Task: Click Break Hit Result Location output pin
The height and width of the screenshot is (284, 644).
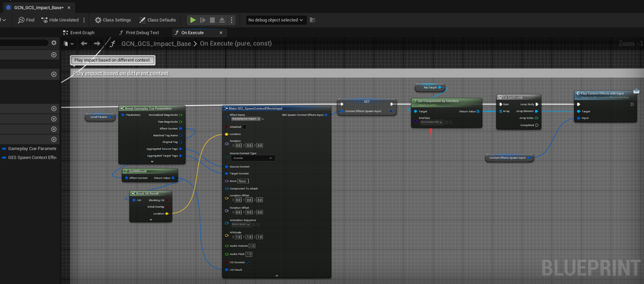Action: (167, 213)
